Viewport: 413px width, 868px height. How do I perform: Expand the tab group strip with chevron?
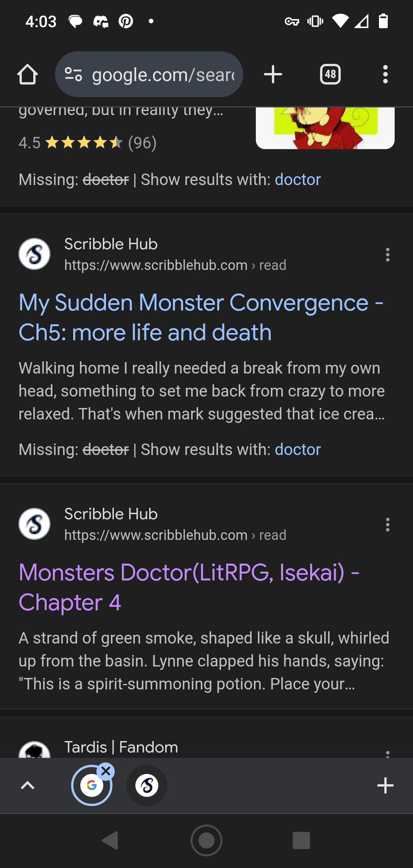(28, 785)
